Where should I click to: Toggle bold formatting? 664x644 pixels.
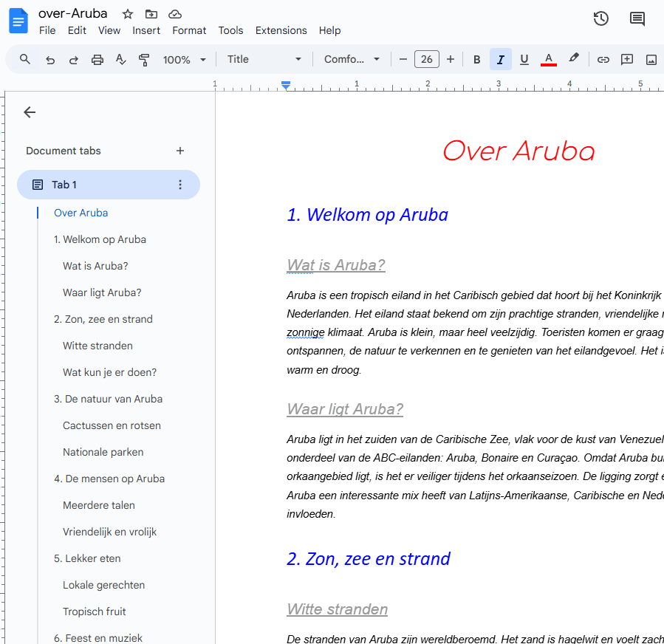coord(477,60)
